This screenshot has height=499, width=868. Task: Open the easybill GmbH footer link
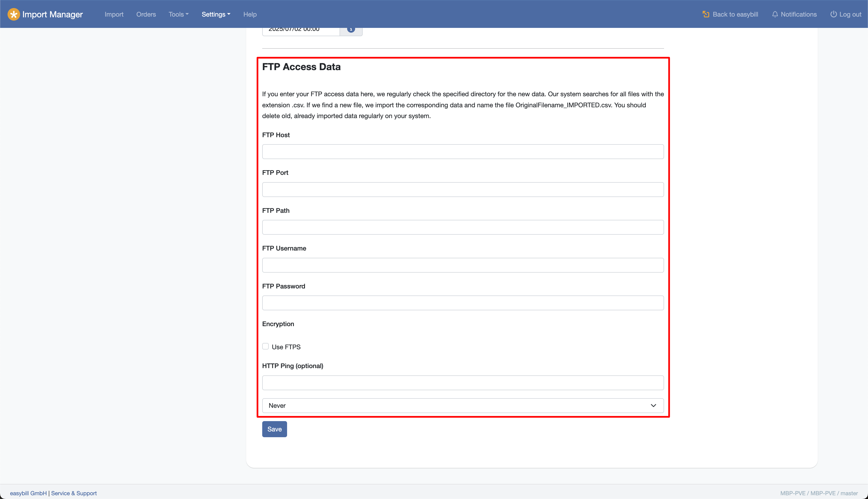28,493
